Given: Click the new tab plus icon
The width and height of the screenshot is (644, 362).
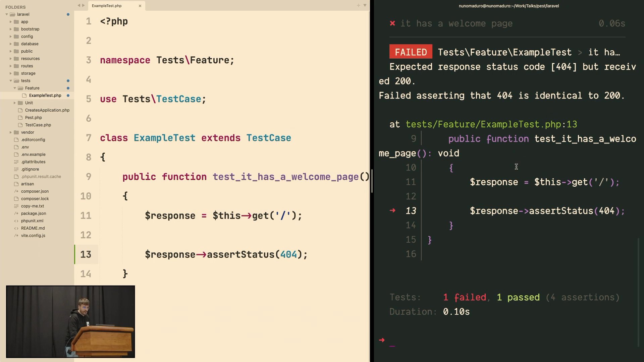Looking at the screenshot, I should click(358, 5).
